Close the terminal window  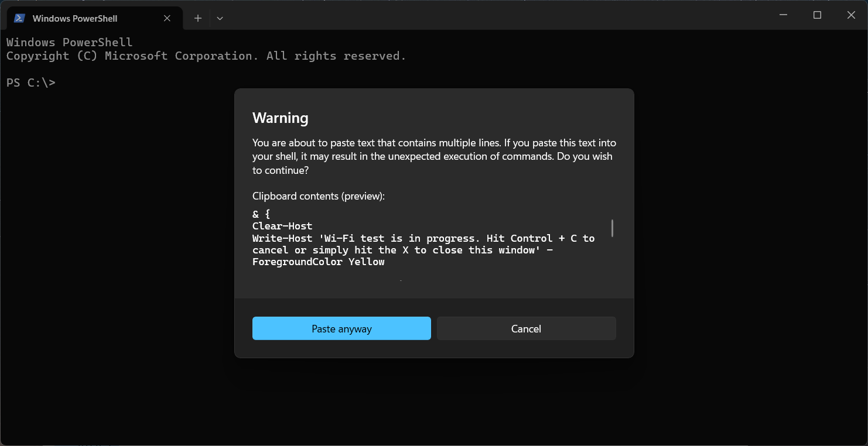[851, 15]
